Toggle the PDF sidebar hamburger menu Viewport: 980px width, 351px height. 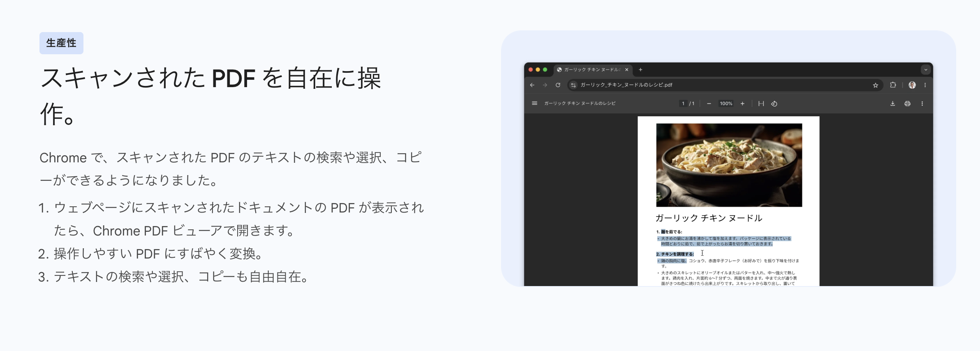pyautogui.click(x=534, y=103)
